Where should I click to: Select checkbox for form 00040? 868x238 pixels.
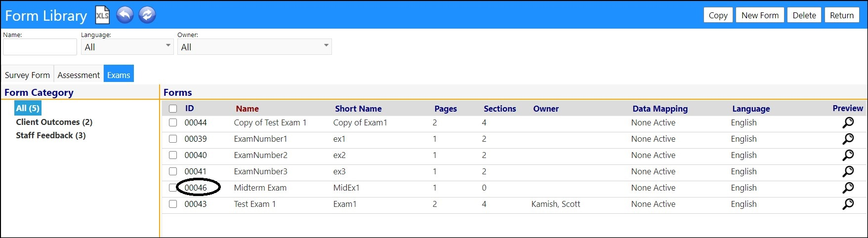pyautogui.click(x=173, y=155)
